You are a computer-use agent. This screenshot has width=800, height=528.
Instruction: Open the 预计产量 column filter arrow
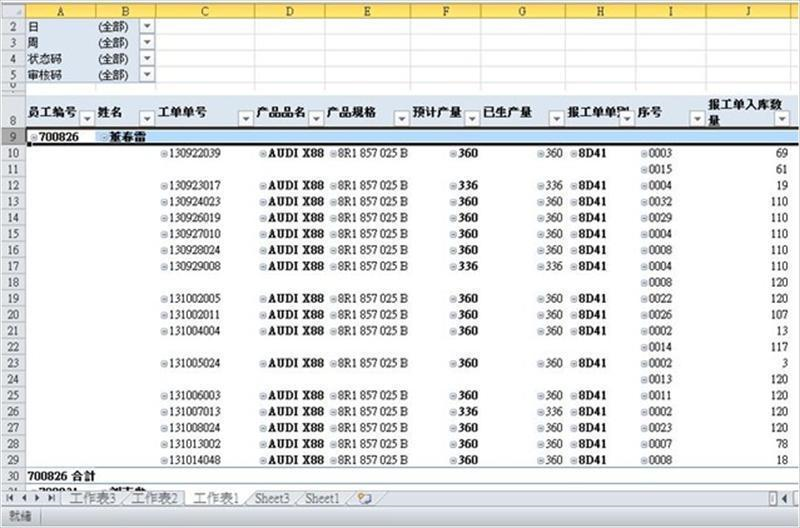pyautogui.click(x=472, y=119)
